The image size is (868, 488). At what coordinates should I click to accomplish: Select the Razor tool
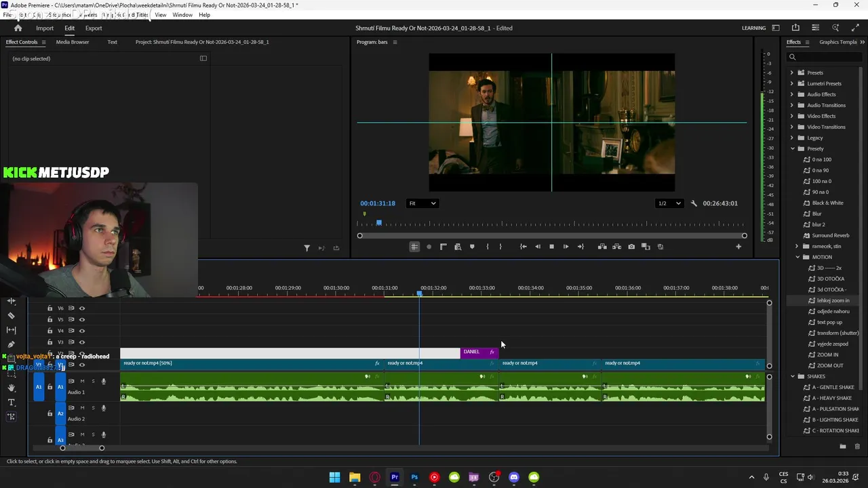[11, 315]
